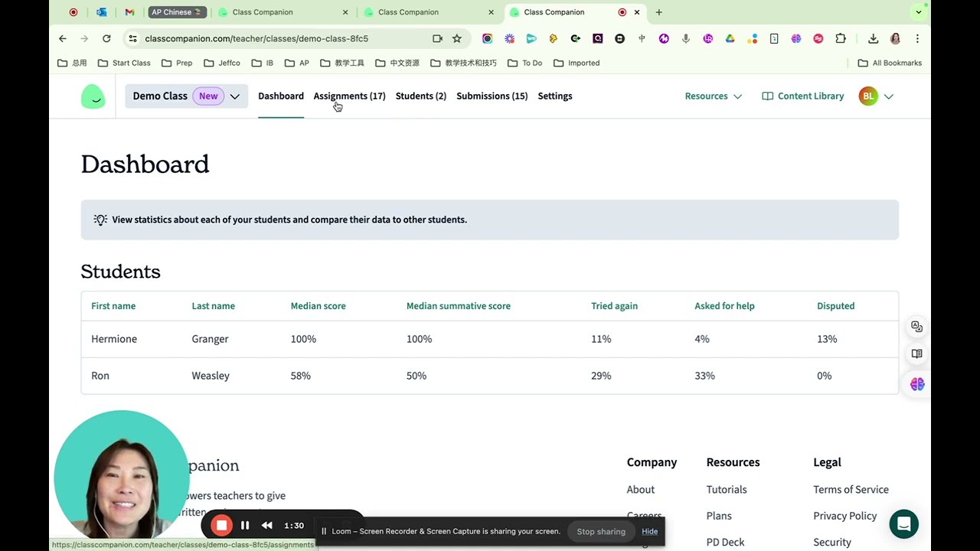Open class Settings tab

click(555, 96)
